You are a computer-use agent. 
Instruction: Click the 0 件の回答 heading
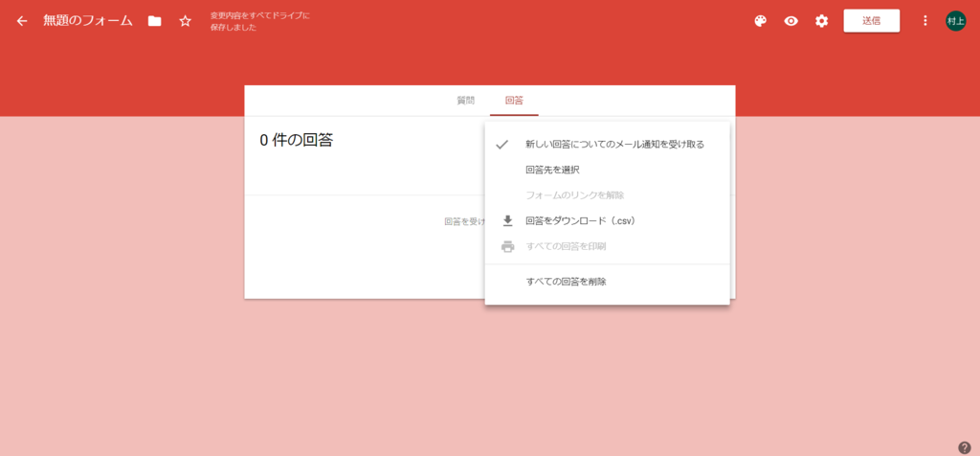point(297,140)
